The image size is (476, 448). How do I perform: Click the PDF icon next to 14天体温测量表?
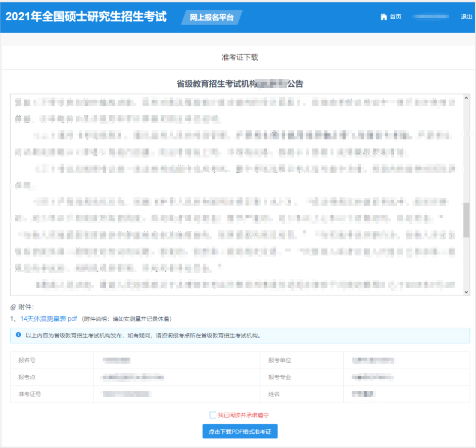[x=74, y=318]
